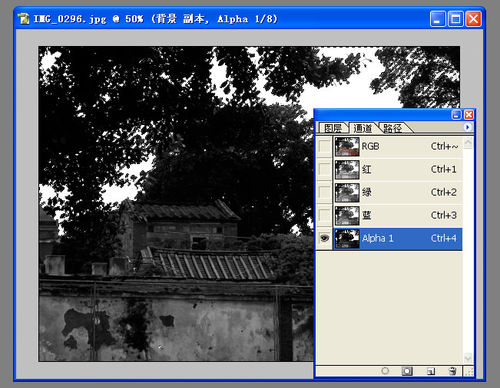
Task: Open channels panel flyout menu arrow
Action: pyautogui.click(x=468, y=127)
